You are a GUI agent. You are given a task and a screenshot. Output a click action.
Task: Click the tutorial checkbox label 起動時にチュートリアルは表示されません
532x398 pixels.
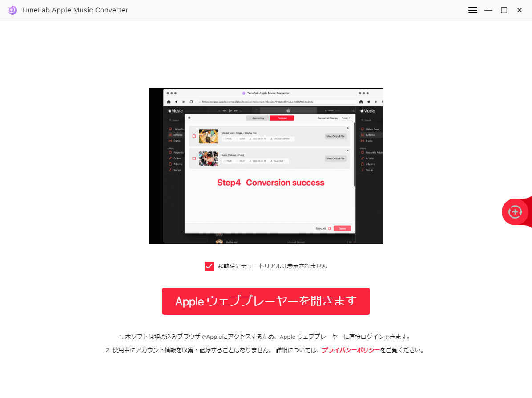click(272, 266)
